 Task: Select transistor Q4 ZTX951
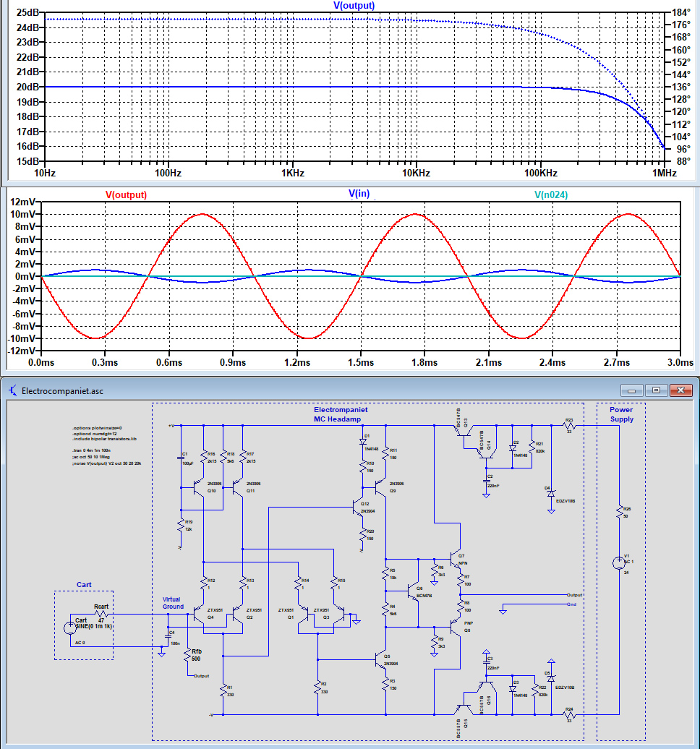coord(198,615)
